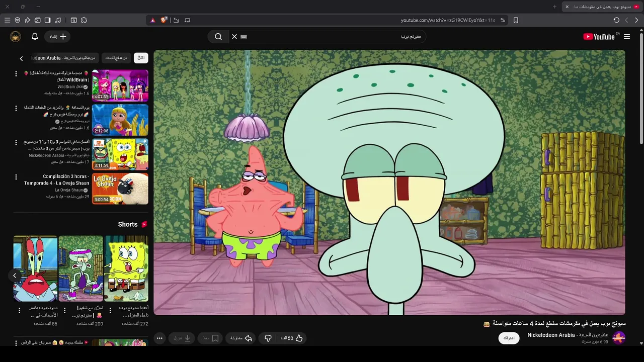Open the browser main menu hamburger icon

pyautogui.click(x=7, y=20)
